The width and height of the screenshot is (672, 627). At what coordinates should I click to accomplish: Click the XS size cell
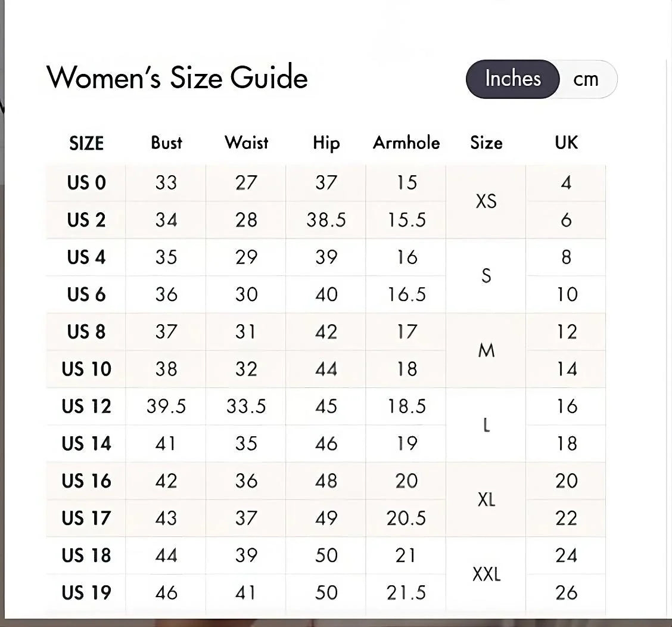(x=486, y=201)
